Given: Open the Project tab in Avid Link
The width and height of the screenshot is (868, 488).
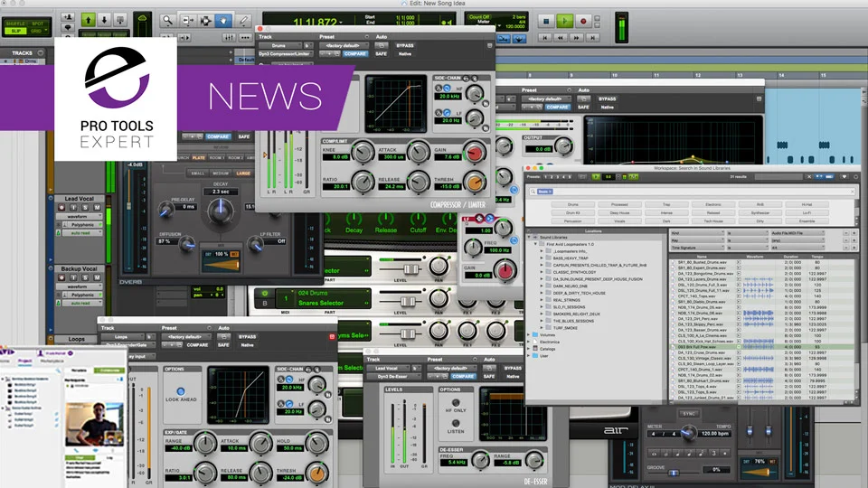Looking at the screenshot, I should [x=25, y=361].
